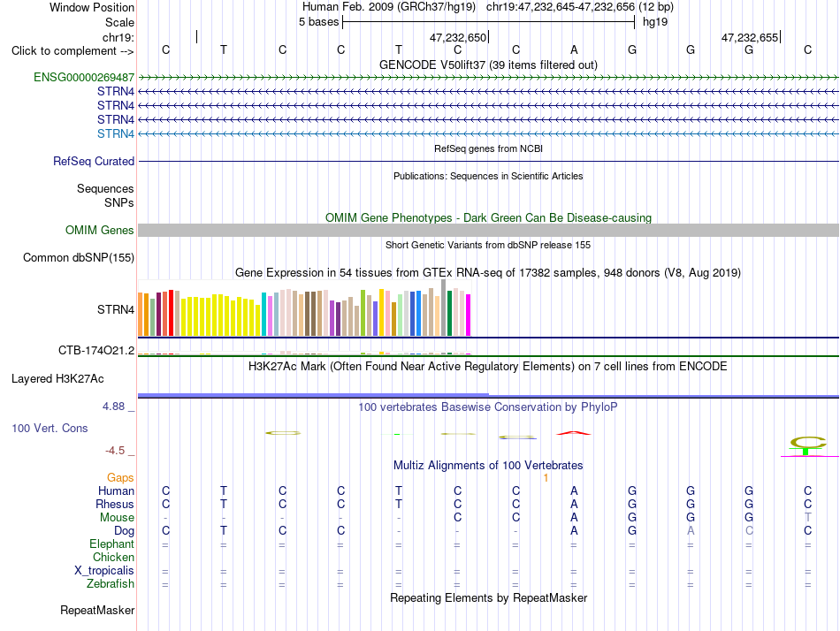Click the tall gray bar in the STRN4 GTEx chart
The image size is (840, 631).
pyautogui.click(x=444, y=308)
